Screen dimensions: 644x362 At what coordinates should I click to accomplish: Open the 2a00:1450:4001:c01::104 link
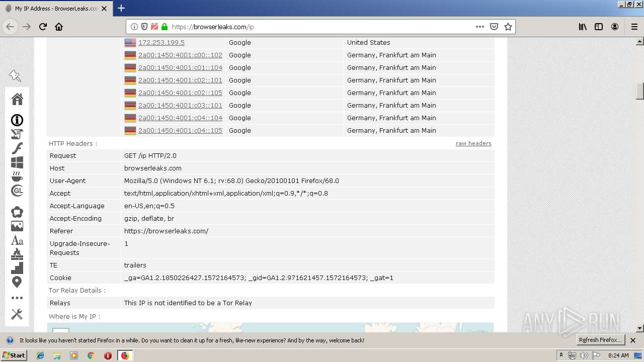180,67
